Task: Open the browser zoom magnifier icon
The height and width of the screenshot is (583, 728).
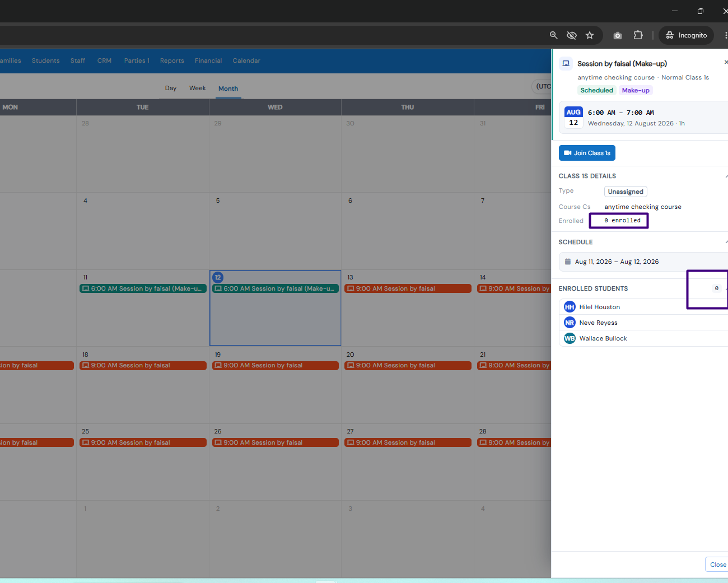Action: pyautogui.click(x=553, y=35)
